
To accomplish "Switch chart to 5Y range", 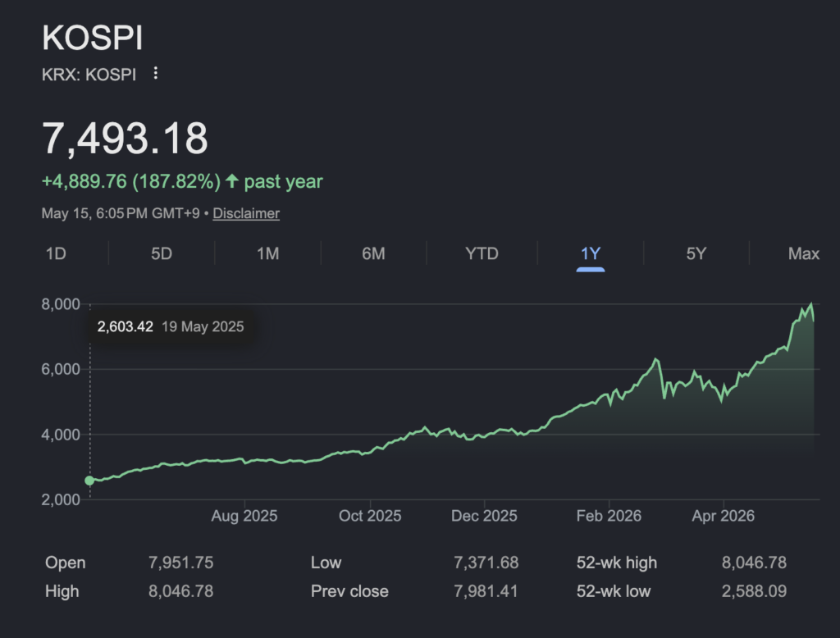I will pyautogui.click(x=696, y=253).
